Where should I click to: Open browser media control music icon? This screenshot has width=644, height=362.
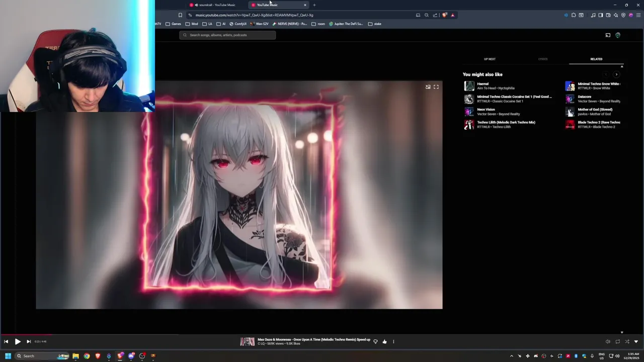[x=593, y=15]
